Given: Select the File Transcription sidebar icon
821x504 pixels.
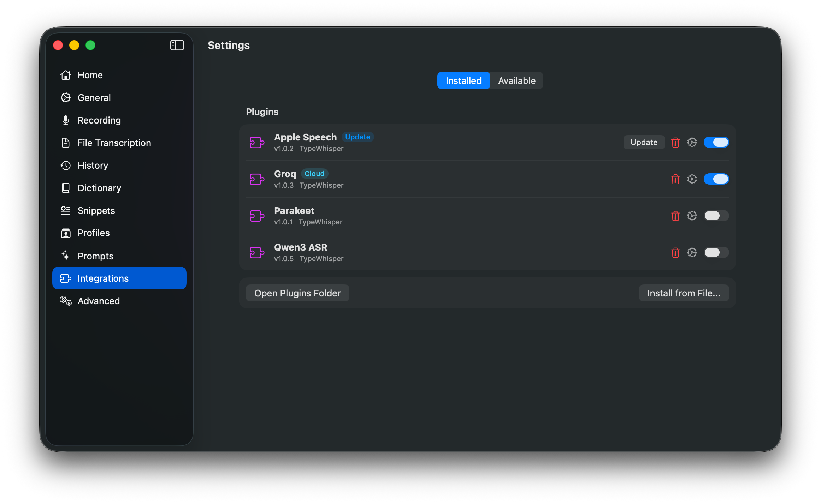Looking at the screenshot, I should click(66, 143).
